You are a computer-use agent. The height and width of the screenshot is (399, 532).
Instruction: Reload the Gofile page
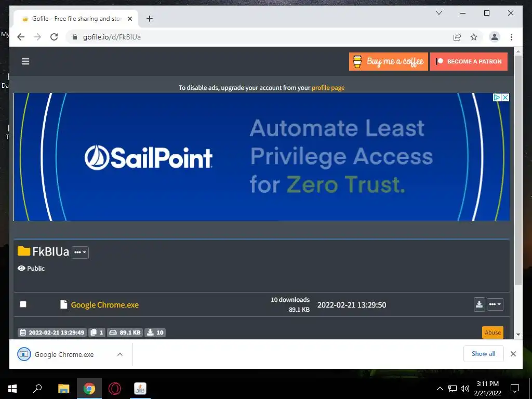click(x=54, y=37)
